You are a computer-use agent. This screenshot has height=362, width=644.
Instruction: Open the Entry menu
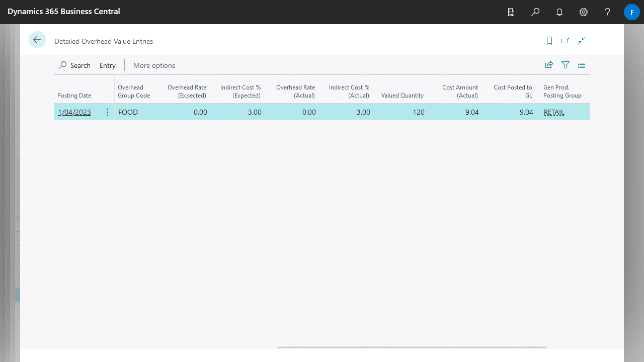pos(108,65)
